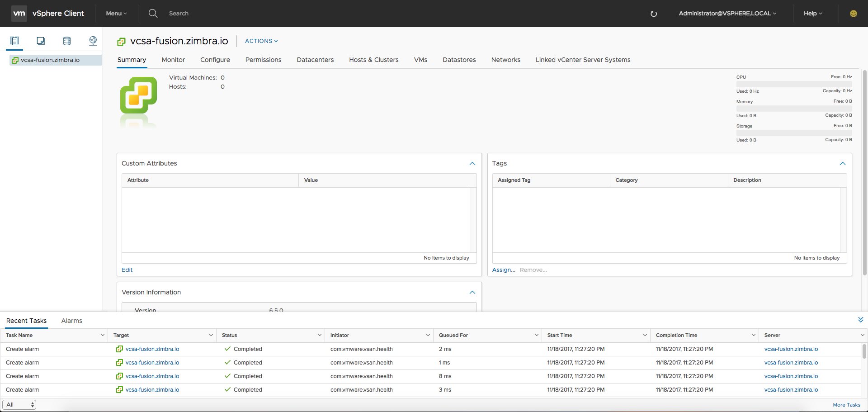This screenshot has height=412, width=868.
Task: Open the All tasks filter dropdown
Action: (x=19, y=405)
